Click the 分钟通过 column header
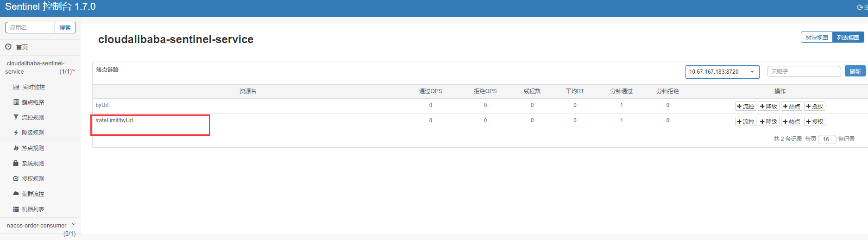 (622, 91)
